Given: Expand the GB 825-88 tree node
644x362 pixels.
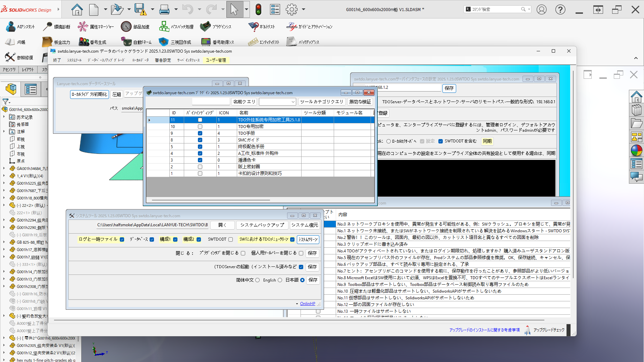Looking at the screenshot, I should pyautogui.click(x=4, y=242).
